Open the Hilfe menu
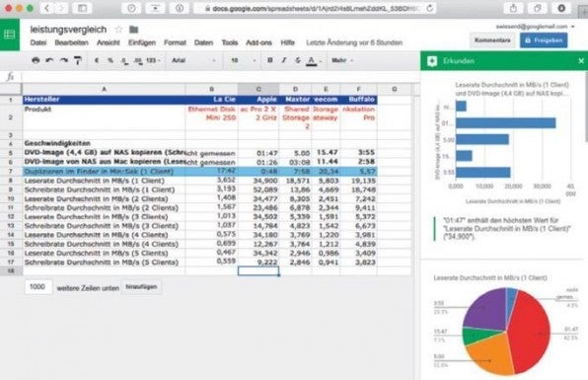Viewport: 588px width, 380px height. (x=288, y=42)
